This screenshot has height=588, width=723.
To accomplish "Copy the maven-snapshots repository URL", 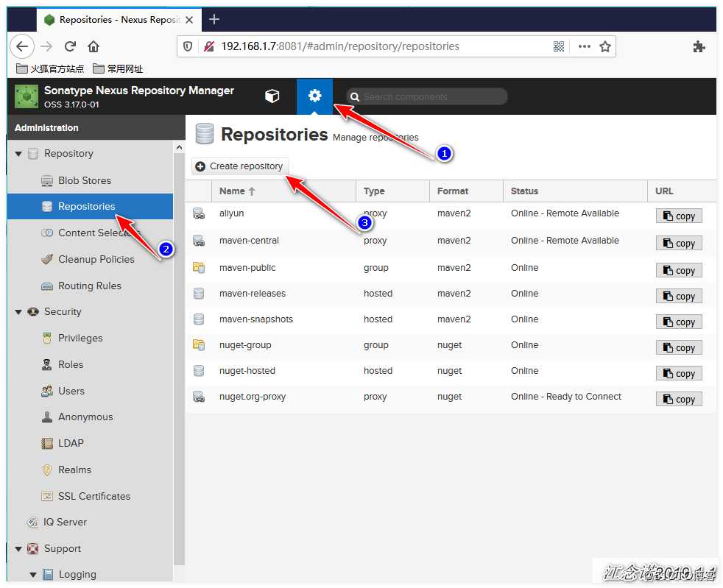I will pyautogui.click(x=679, y=322).
